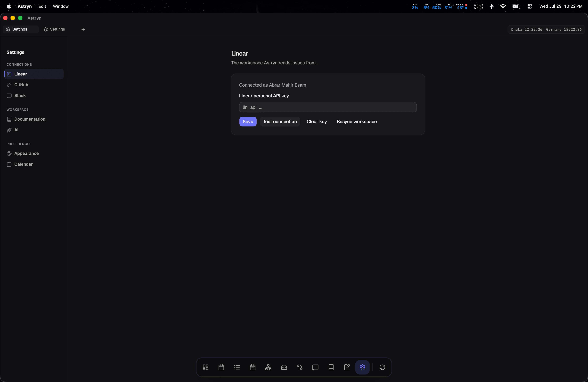The height and width of the screenshot is (382, 588).
Task: Open AI workspace settings
Action: [x=34, y=130]
